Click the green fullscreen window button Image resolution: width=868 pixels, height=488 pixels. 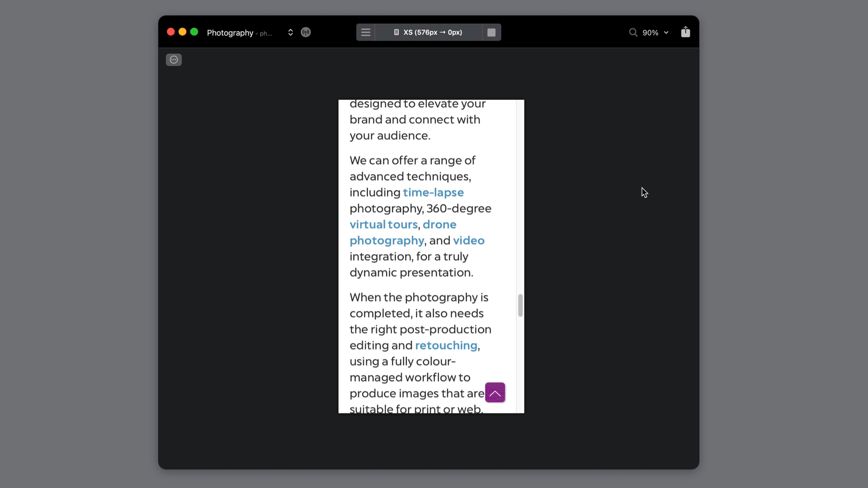click(194, 32)
